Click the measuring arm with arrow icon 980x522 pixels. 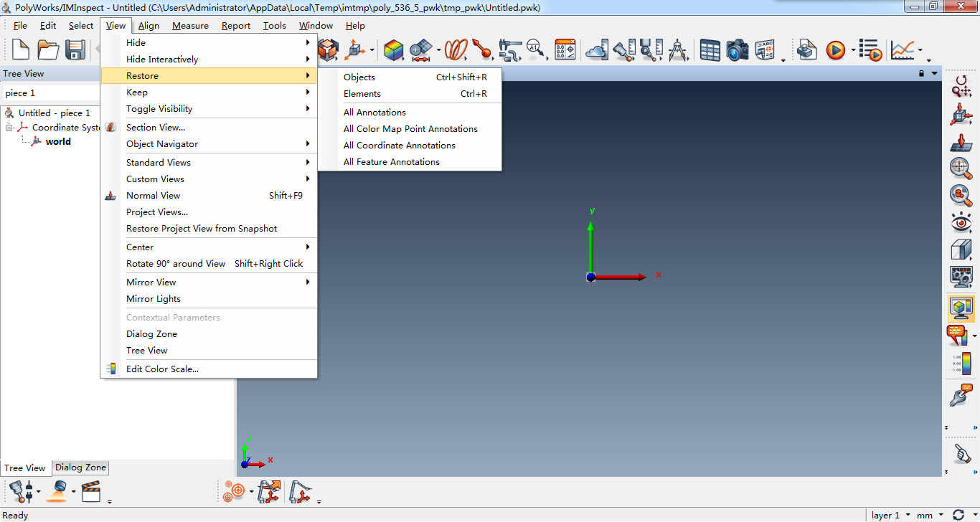tap(269, 491)
